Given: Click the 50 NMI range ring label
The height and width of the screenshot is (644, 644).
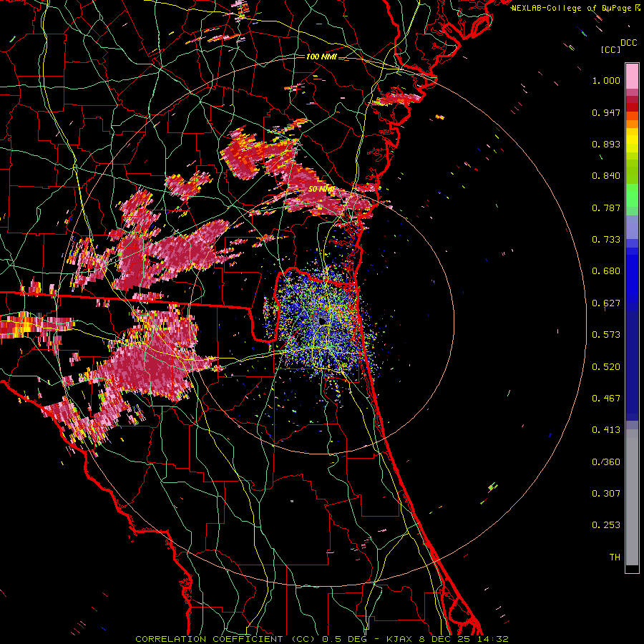Looking at the screenshot, I should point(321,190).
